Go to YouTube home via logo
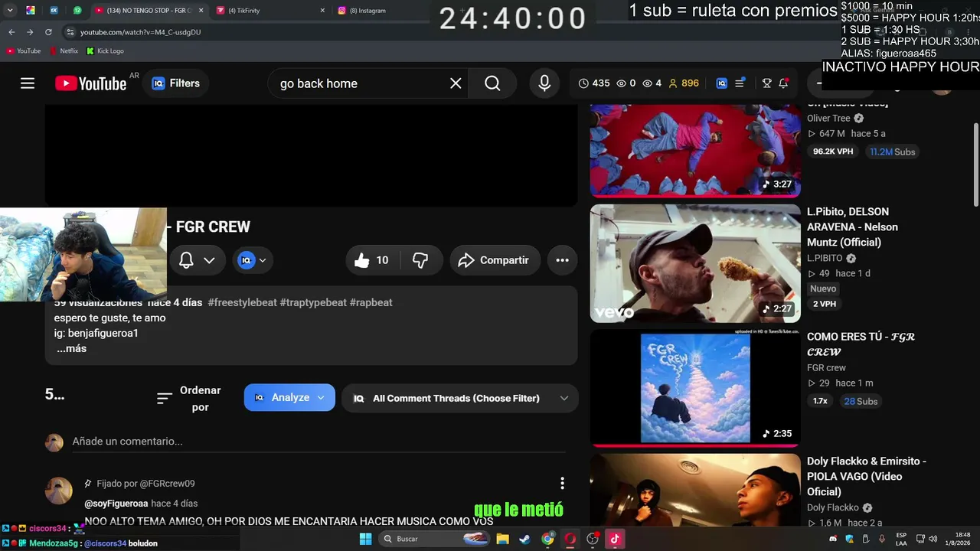The image size is (980, 551). 90,83
